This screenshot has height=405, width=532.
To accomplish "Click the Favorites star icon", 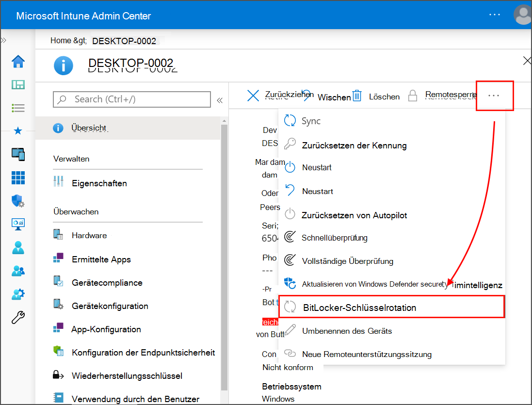I will pyautogui.click(x=18, y=130).
